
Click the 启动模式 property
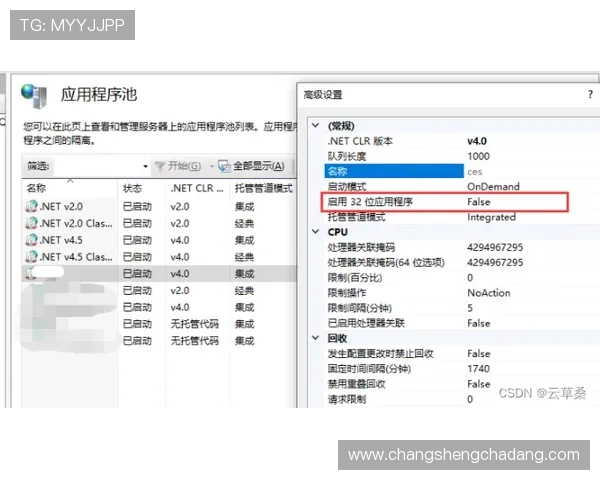point(347,186)
